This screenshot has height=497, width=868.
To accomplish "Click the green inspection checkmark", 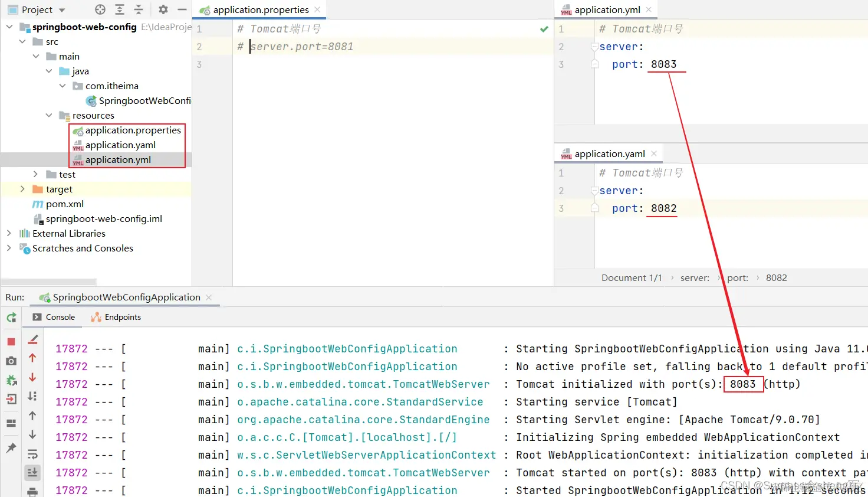I will tap(544, 29).
